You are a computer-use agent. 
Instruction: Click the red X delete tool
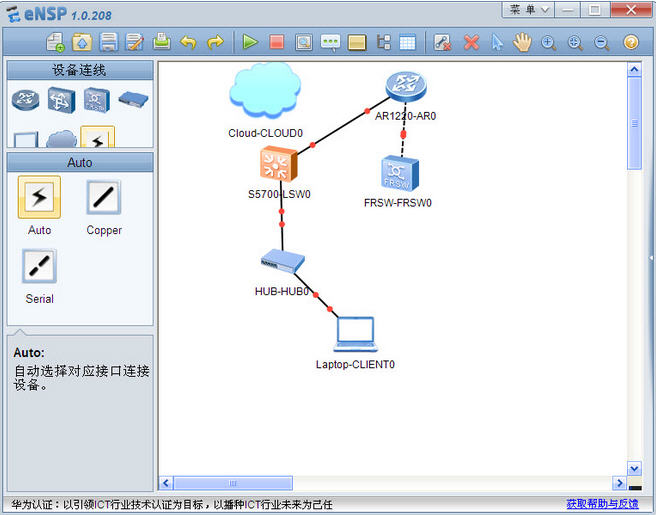[471, 42]
